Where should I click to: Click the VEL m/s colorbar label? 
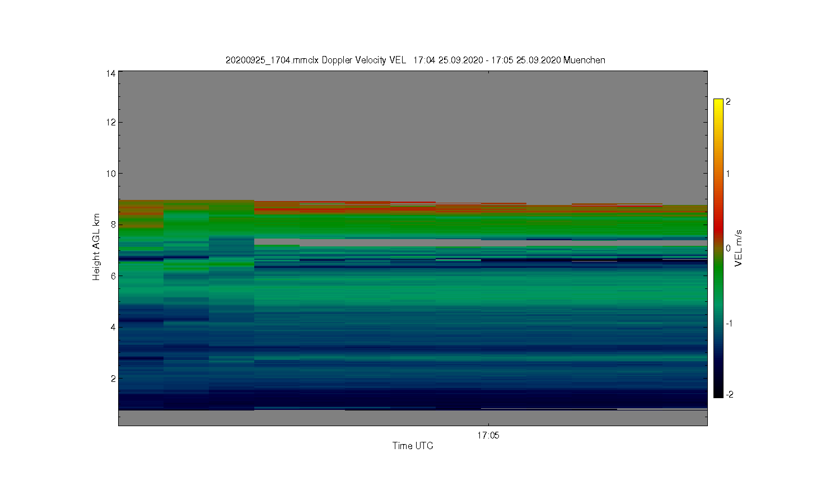739,248
